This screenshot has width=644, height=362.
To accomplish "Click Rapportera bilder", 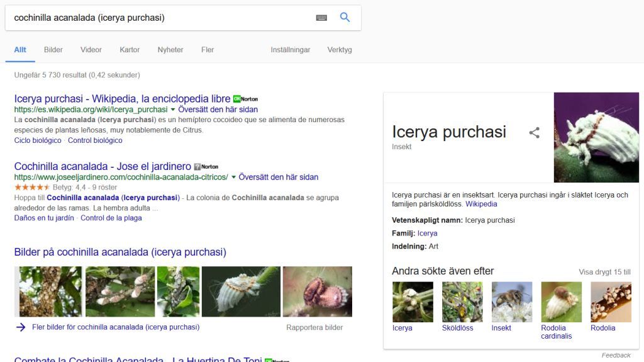I will (314, 327).
